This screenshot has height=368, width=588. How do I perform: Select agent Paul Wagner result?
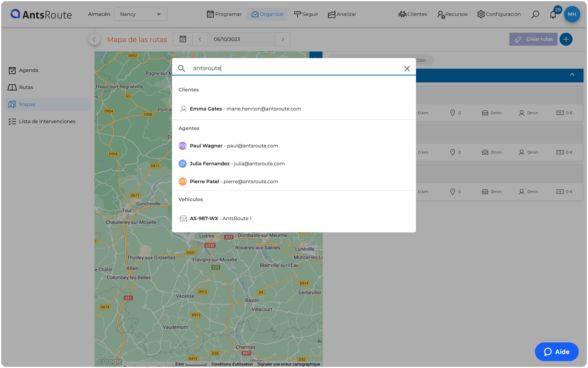coord(294,146)
